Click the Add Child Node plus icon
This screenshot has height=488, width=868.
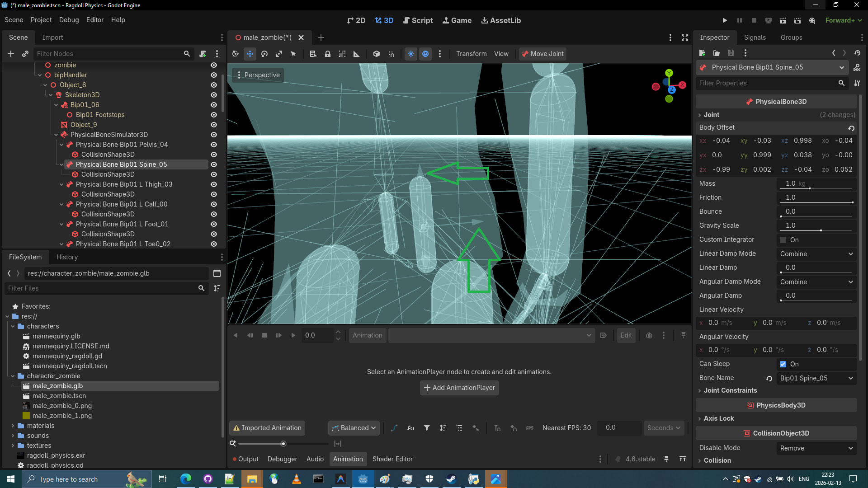[11, 54]
